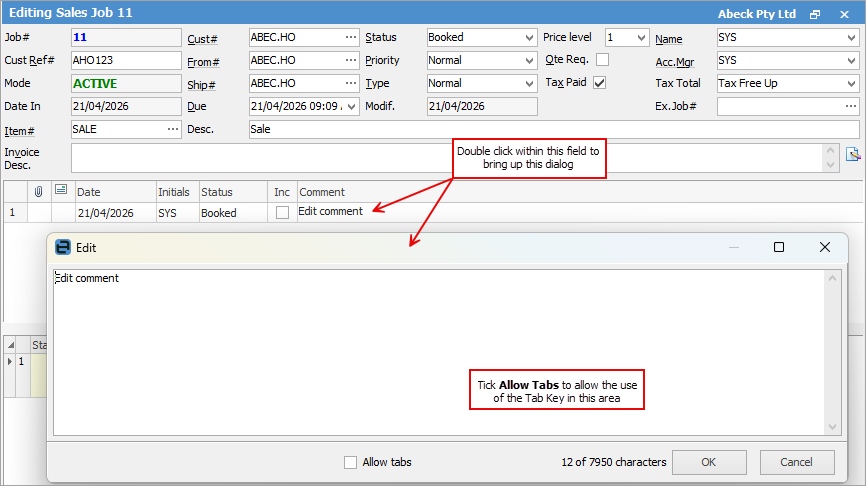Open Item# lookup ellipsis button
Screen dimensions: 866x486
(x=173, y=129)
